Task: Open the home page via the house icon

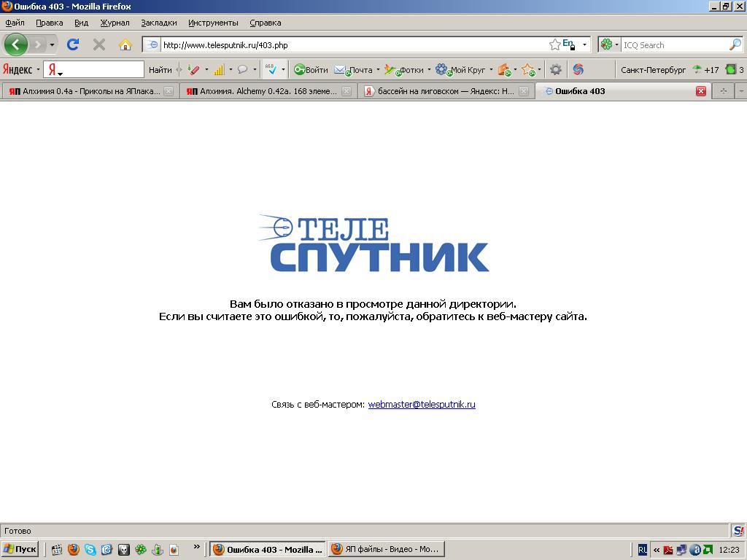Action: (x=125, y=45)
